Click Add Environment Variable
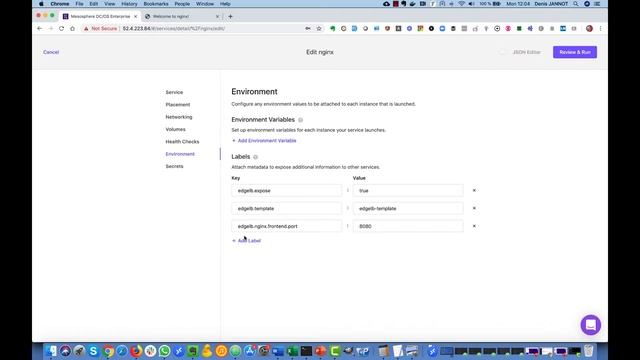 coord(264,140)
